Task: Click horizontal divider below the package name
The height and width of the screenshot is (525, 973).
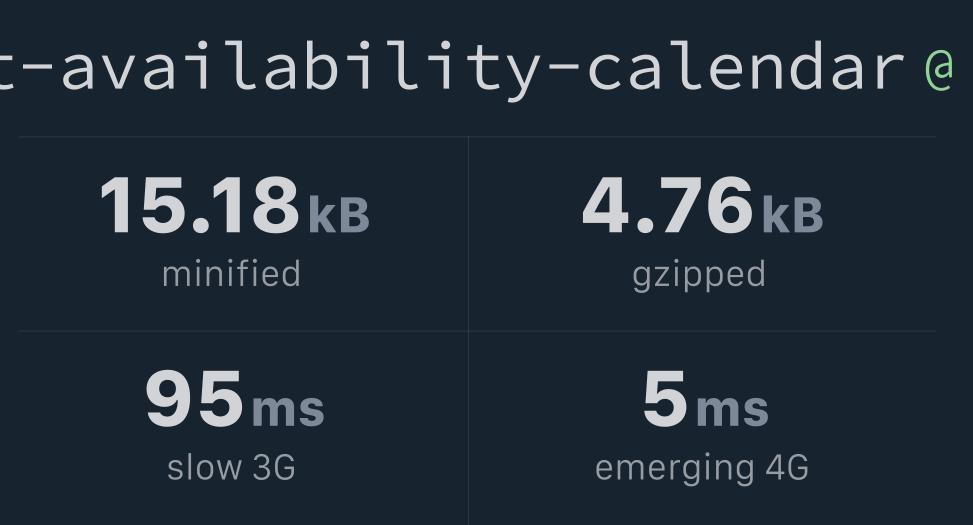Action: [x=477, y=137]
